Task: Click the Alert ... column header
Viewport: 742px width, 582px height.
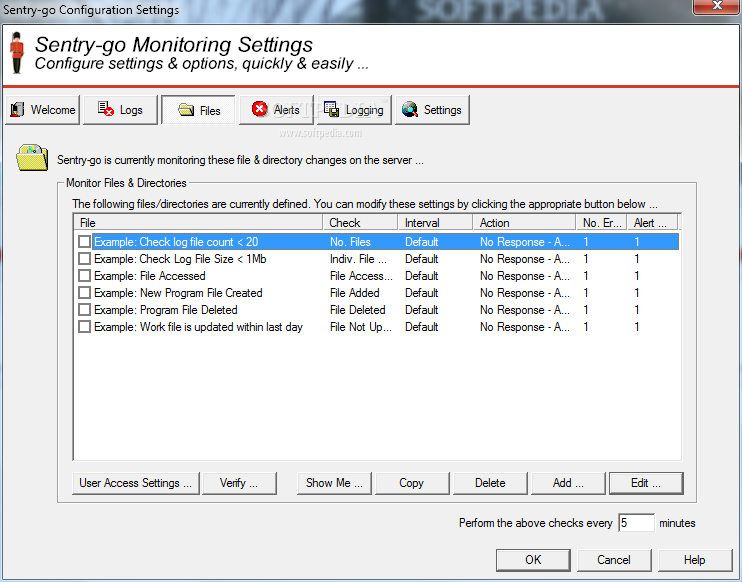Action: click(x=653, y=223)
